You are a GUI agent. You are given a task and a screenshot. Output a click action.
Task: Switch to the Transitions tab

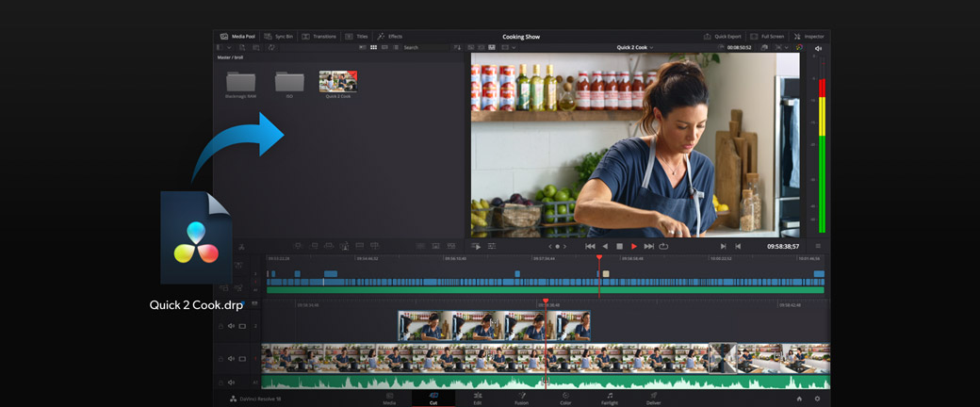pyautogui.click(x=318, y=36)
